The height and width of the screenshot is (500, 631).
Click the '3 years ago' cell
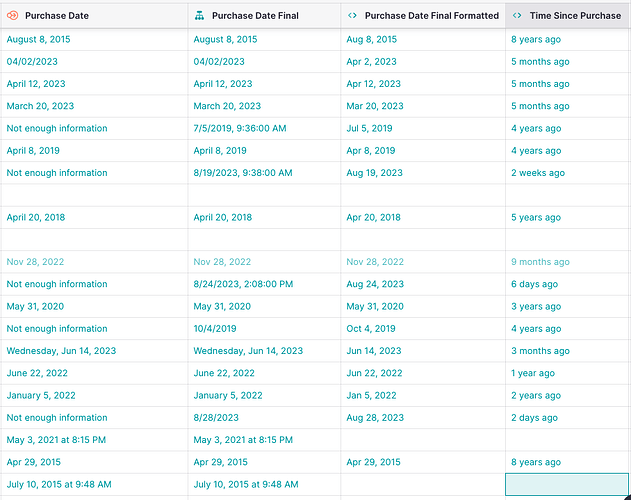[568, 306]
